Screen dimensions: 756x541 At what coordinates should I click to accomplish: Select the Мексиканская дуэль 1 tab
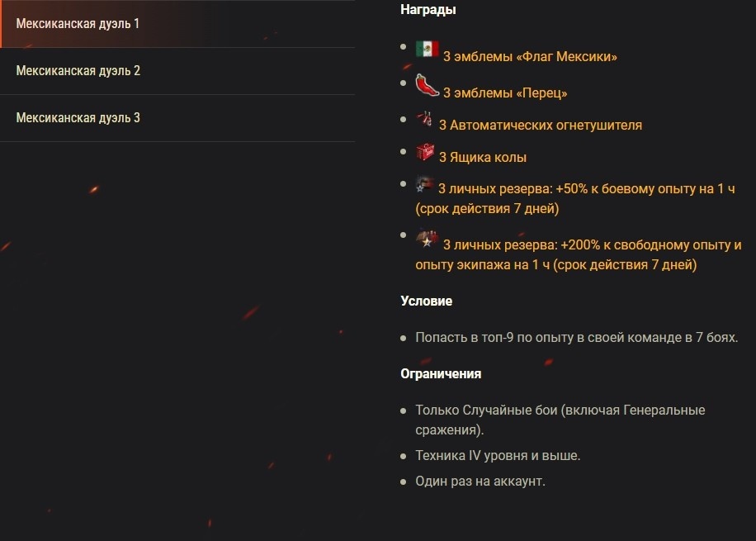coord(177,24)
